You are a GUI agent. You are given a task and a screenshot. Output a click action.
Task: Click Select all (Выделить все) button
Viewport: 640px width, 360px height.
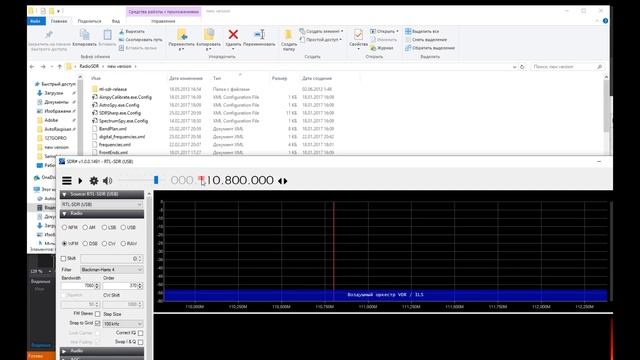(x=422, y=31)
